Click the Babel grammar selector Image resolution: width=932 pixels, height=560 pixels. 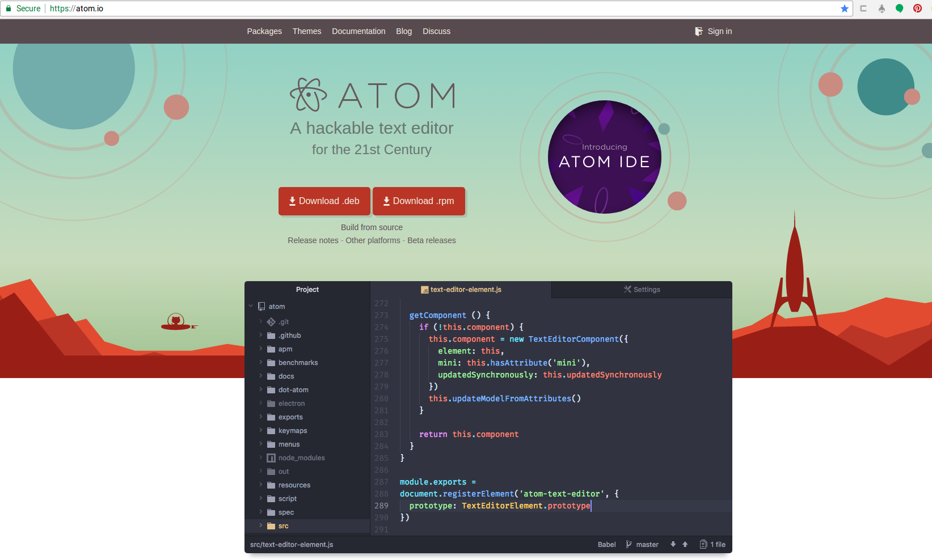click(x=606, y=545)
